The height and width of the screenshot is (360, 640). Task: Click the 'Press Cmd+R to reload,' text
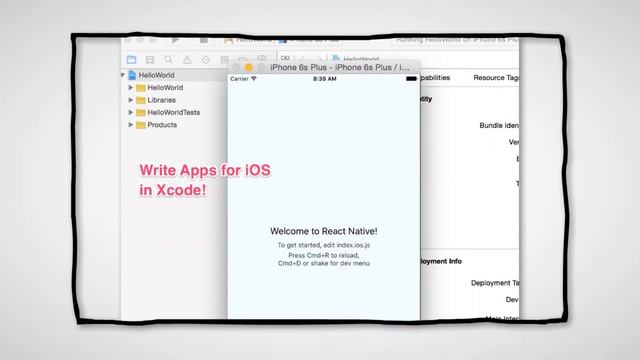(x=324, y=255)
